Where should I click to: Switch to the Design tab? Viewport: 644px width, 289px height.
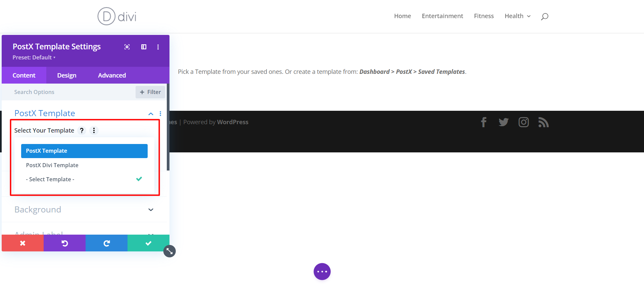[x=67, y=75]
